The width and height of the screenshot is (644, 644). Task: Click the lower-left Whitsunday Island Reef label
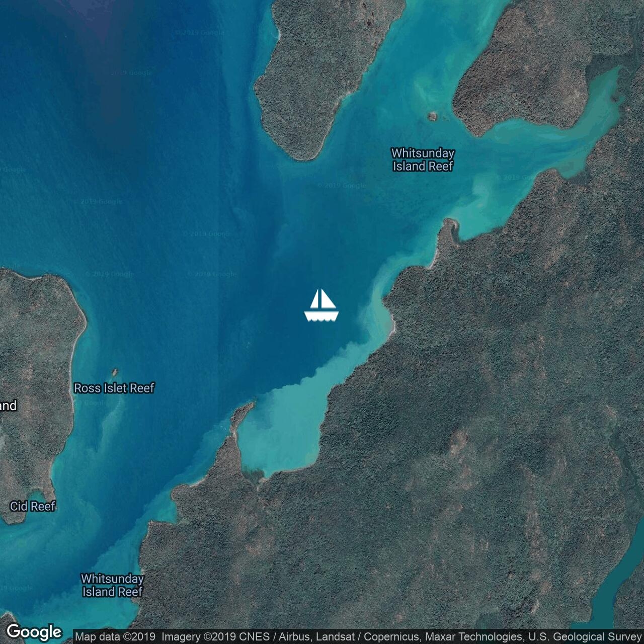coord(112,585)
